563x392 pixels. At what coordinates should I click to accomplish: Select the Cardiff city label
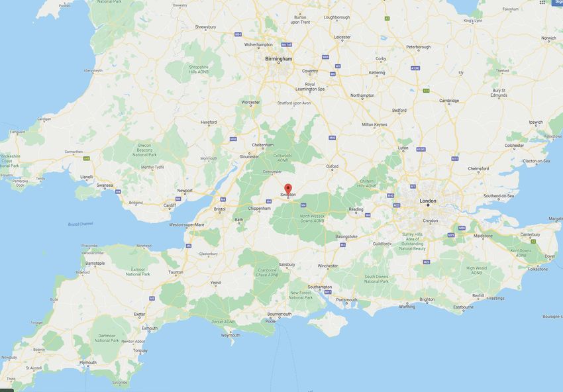tap(170, 206)
